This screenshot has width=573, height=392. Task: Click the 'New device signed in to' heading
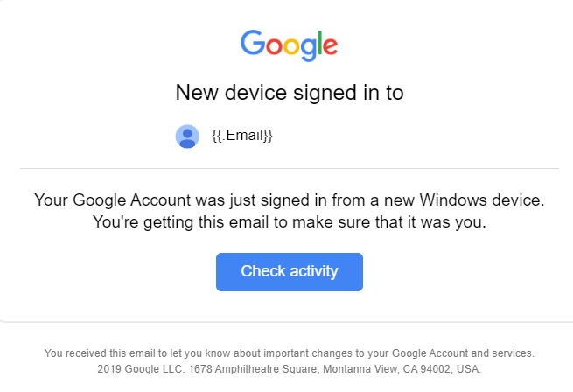pos(290,92)
